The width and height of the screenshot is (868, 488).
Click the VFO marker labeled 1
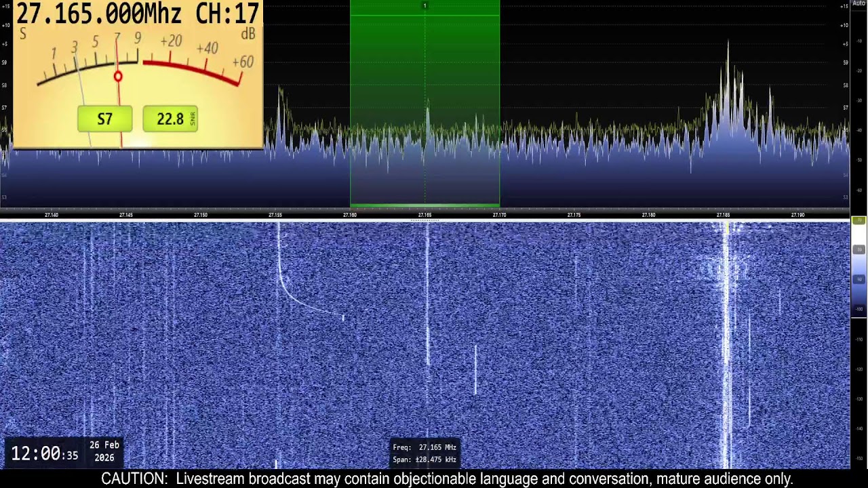point(425,6)
